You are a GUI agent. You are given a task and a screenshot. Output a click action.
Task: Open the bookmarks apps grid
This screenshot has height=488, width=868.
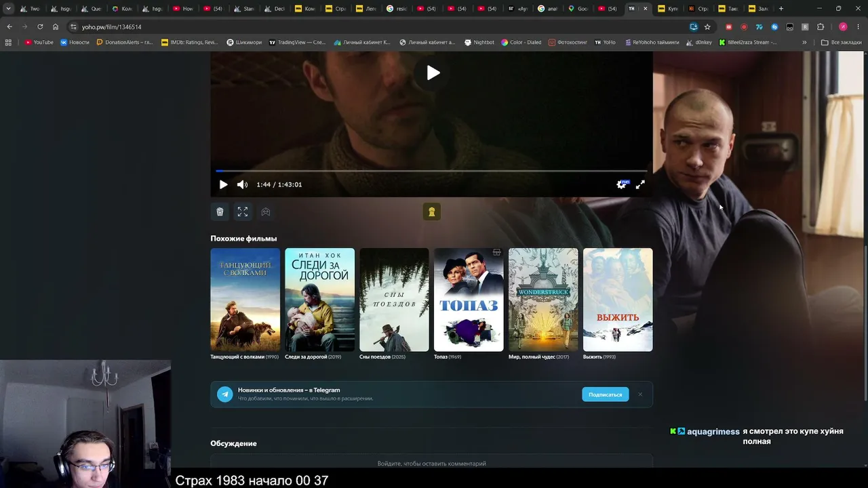(8, 42)
